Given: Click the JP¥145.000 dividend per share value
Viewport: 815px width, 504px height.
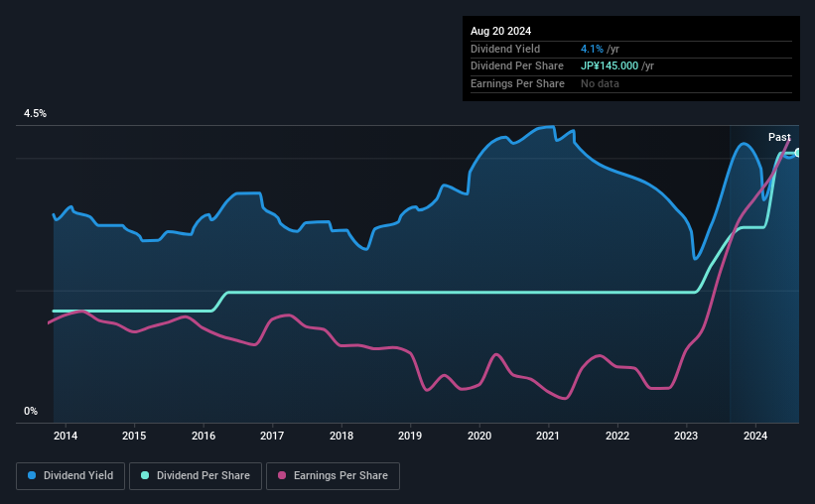Looking at the screenshot, I should click(610, 66).
